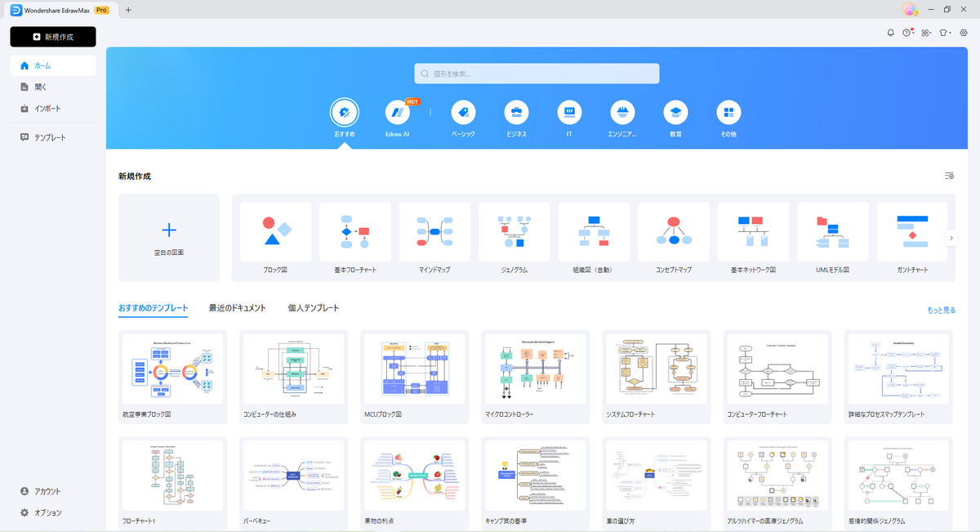980x532 pixels.
Task: Open the 開く sidebar item
Action: 53,87
